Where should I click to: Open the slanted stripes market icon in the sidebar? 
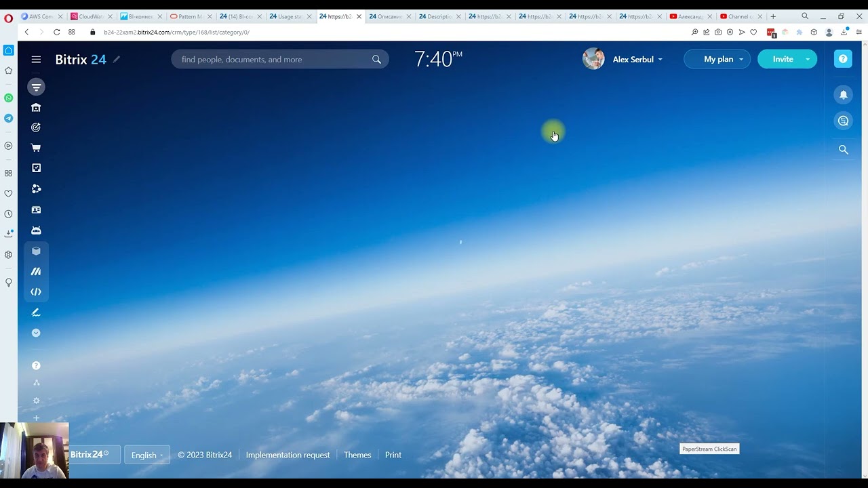point(36,271)
